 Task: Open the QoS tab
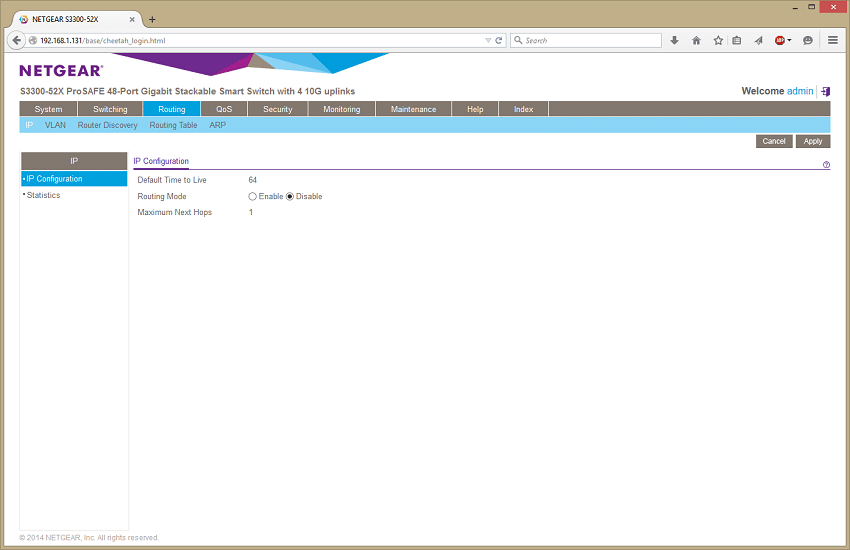click(x=224, y=109)
